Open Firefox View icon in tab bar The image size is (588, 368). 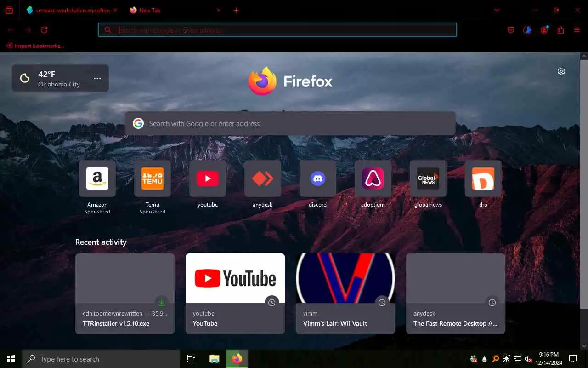coord(9,10)
